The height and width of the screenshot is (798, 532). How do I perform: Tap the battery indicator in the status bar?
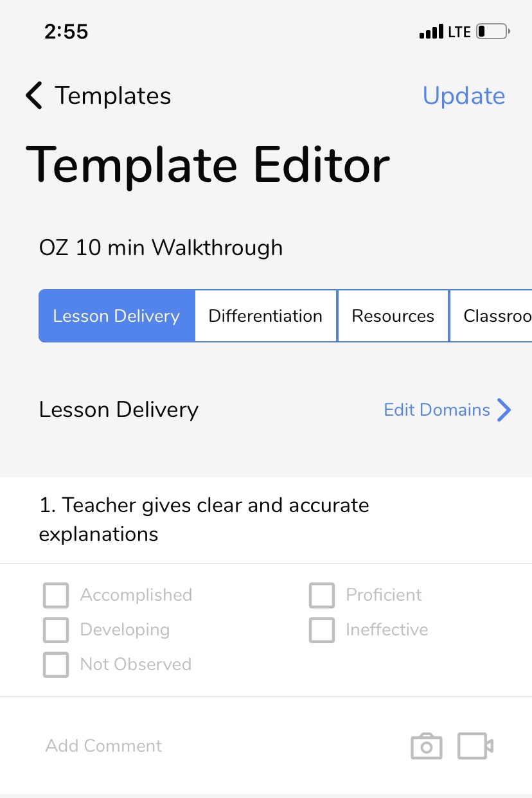pos(491,31)
